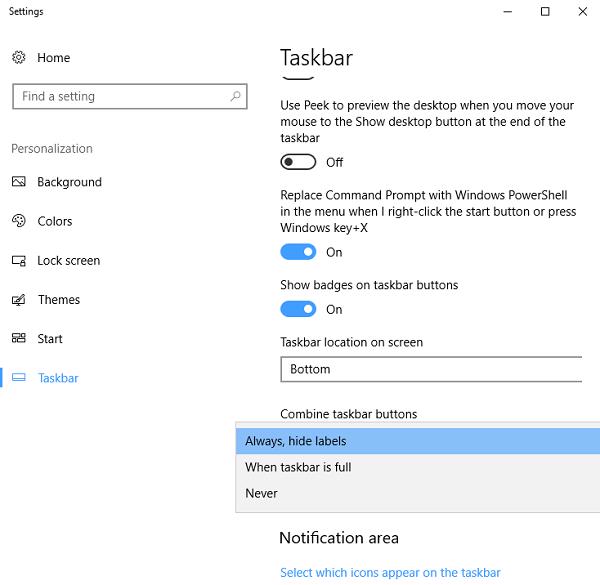This screenshot has width=600, height=585.
Task: Toggle Replace Command Prompt with PowerShell
Action: coord(298,252)
